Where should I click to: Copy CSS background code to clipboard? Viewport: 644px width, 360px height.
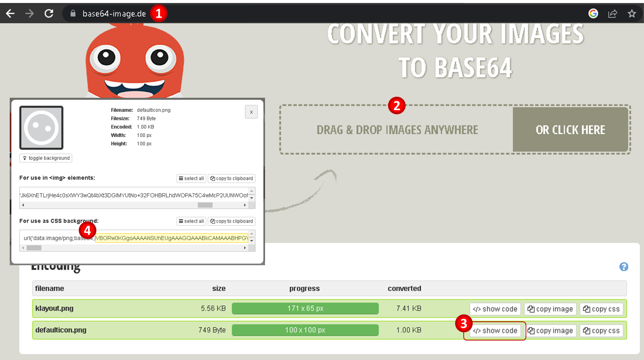pyautogui.click(x=231, y=221)
